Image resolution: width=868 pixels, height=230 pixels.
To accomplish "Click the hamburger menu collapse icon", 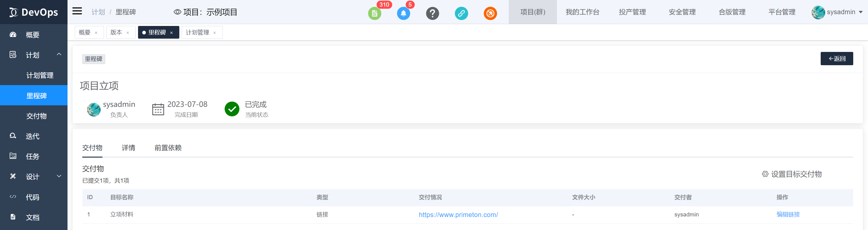I will [77, 11].
